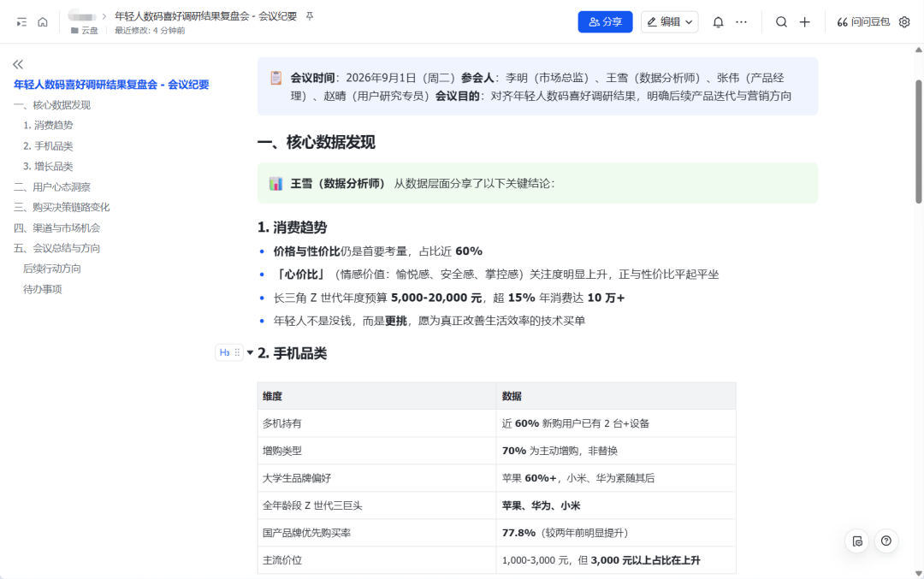Click the 云盘 folder icon

[x=74, y=31]
